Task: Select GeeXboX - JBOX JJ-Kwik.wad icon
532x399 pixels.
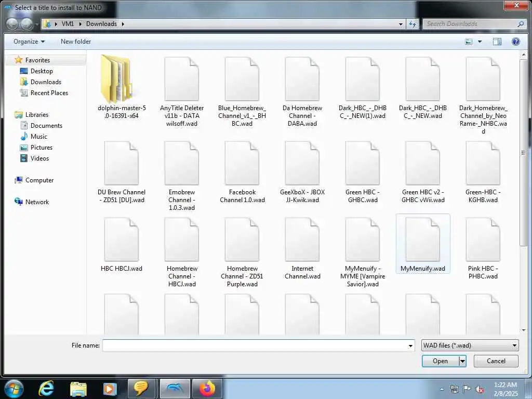Action: pos(302,163)
